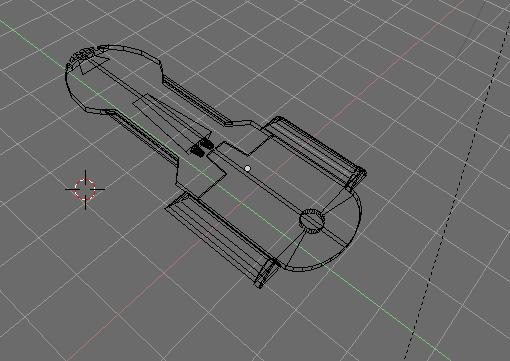This screenshot has width=510, height=361.
Task: Click the red-white 3D cursor crosshair
Action: click(85, 189)
